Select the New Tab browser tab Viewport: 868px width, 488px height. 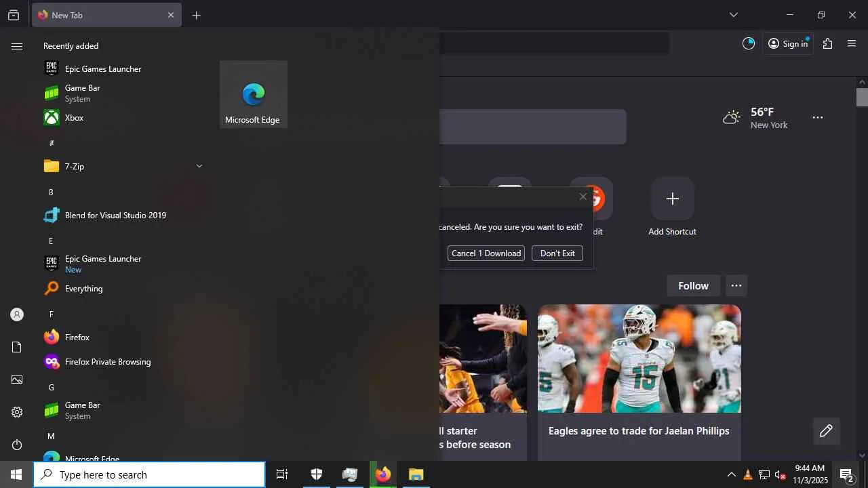(106, 15)
